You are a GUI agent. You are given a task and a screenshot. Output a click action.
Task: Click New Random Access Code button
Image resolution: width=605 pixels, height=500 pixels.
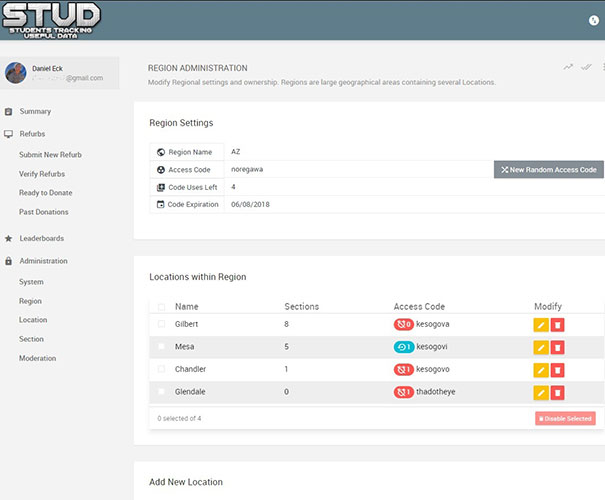click(548, 170)
